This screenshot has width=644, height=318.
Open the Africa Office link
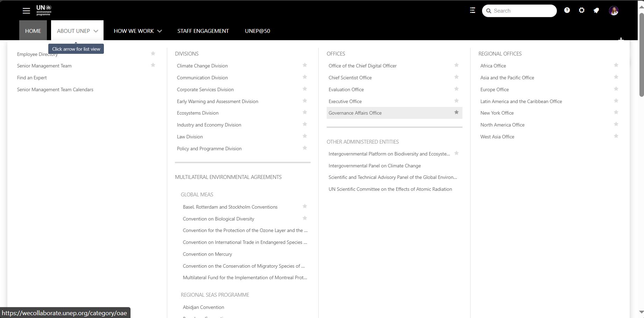click(x=493, y=66)
